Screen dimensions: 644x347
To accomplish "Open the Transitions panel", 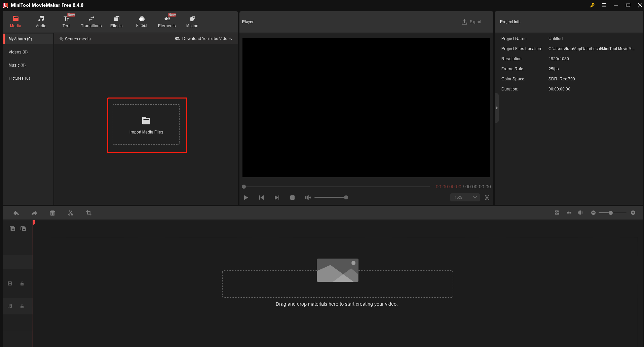I will (x=91, y=21).
